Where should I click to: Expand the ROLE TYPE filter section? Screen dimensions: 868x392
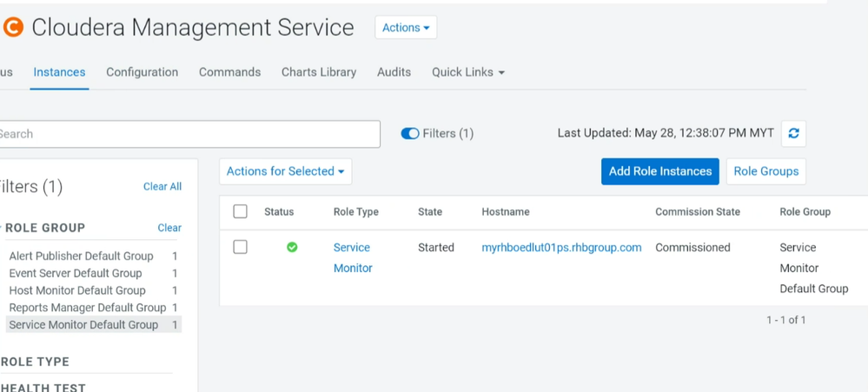point(35,362)
